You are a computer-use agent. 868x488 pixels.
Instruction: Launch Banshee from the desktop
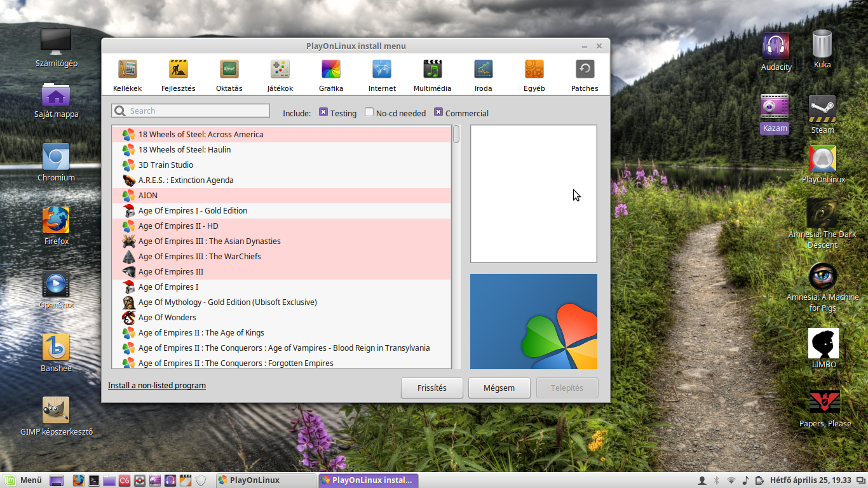[x=56, y=353]
